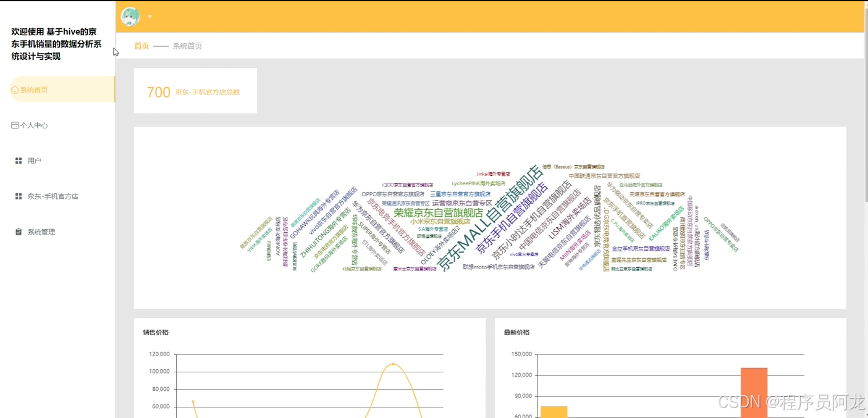
Task: Open the 系统首页 sidebar menu item
Action: coord(62,90)
